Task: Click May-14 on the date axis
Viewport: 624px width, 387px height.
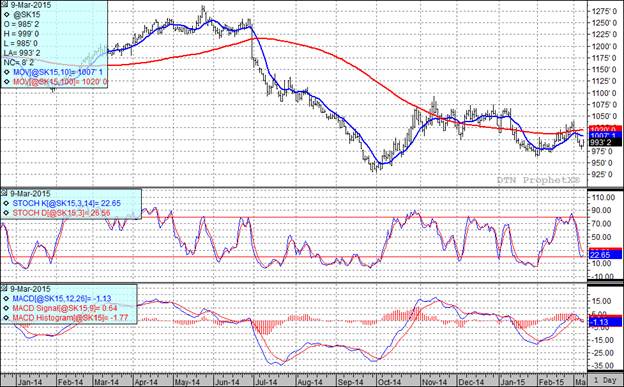Action: (188, 381)
